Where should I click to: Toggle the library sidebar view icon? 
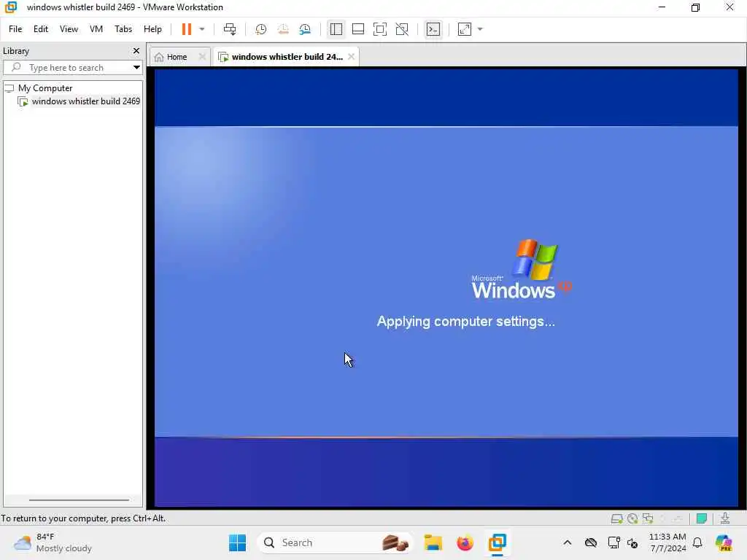point(336,29)
